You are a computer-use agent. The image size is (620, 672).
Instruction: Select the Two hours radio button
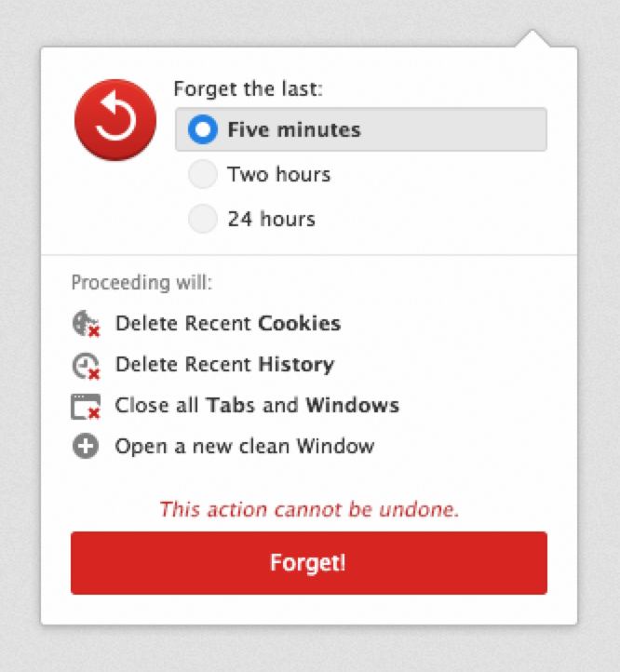(203, 174)
